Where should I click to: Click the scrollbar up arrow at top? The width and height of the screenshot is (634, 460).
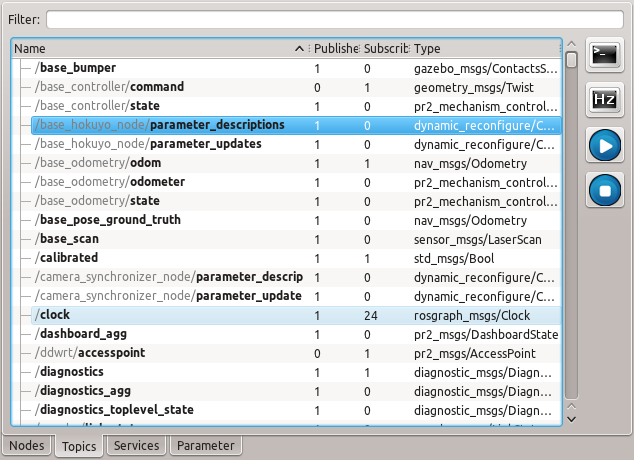pos(571,44)
